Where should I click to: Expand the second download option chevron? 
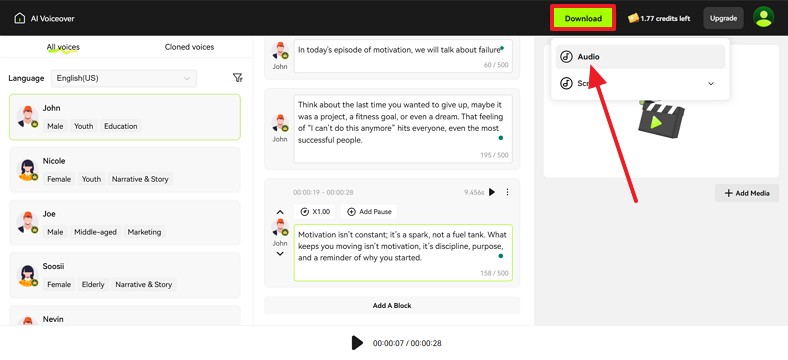pyautogui.click(x=711, y=83)
